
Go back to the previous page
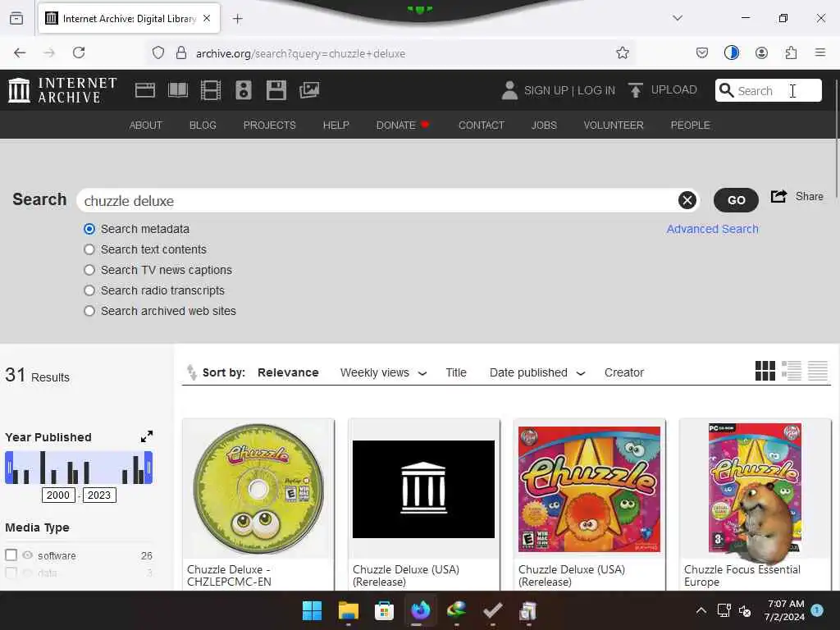20,52
